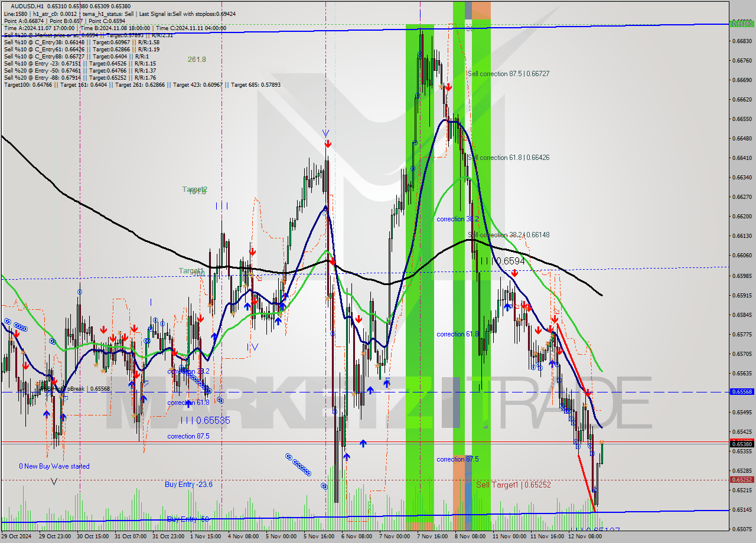Click the green 261.8 label
This screenshot has height=543, width=756.
[197, 60]
